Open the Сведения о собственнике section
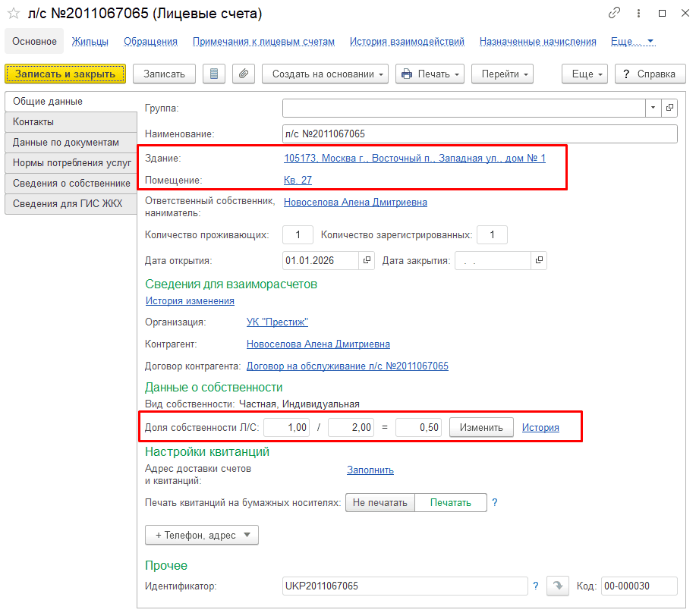Viewport: 696px width, 616px height. point(71,184)
